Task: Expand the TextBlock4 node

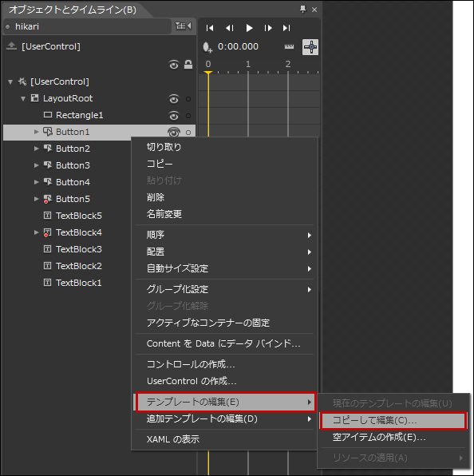Action: click(37, 232)
